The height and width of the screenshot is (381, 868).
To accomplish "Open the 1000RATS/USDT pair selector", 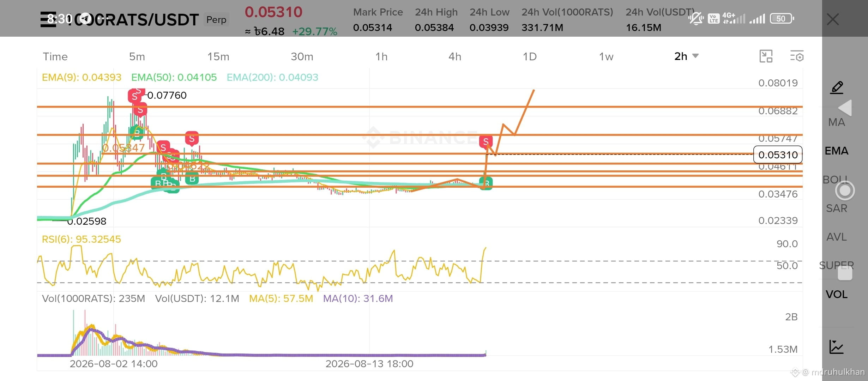I will [x=132, y=20].
